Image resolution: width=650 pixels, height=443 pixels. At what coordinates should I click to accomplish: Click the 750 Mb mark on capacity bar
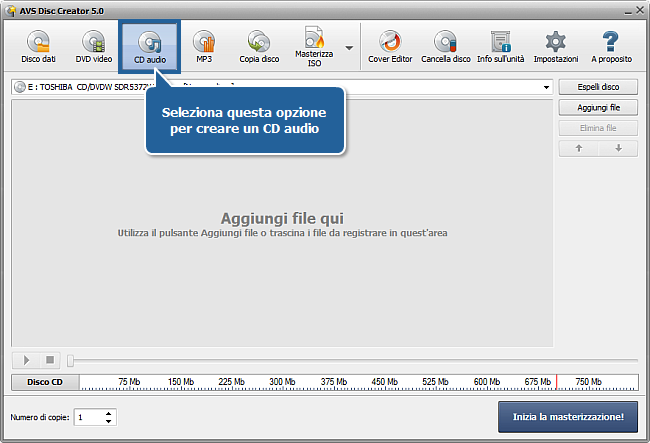click(588, 382)
